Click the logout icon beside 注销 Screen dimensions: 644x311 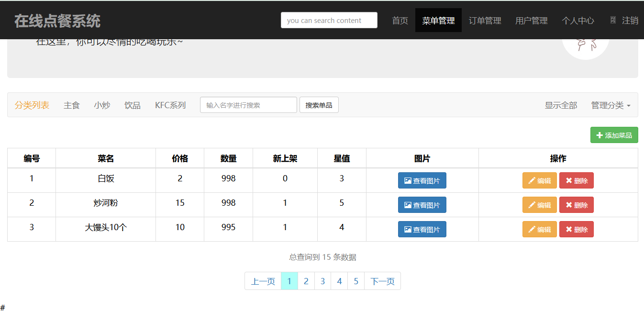(x=613, y=20)
